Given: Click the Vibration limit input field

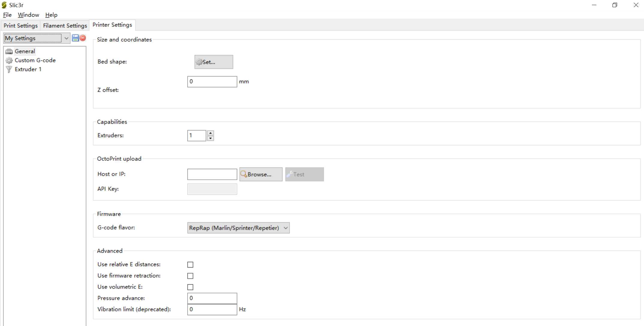Looking at the screenshot, I should pos(212,310).
